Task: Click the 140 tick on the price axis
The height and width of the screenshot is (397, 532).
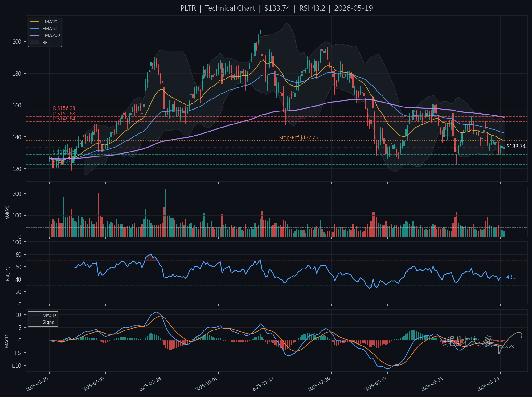Action: (x=17, y=137)
